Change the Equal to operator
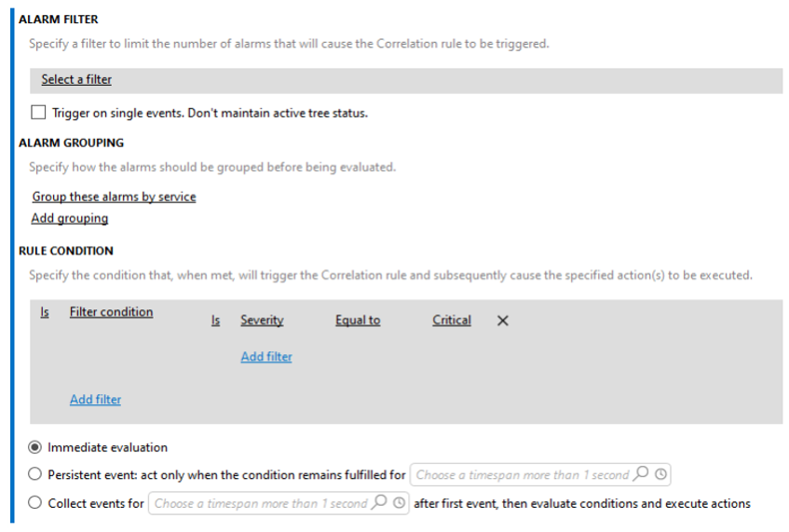The image size is (789, 532). (358, 321)
